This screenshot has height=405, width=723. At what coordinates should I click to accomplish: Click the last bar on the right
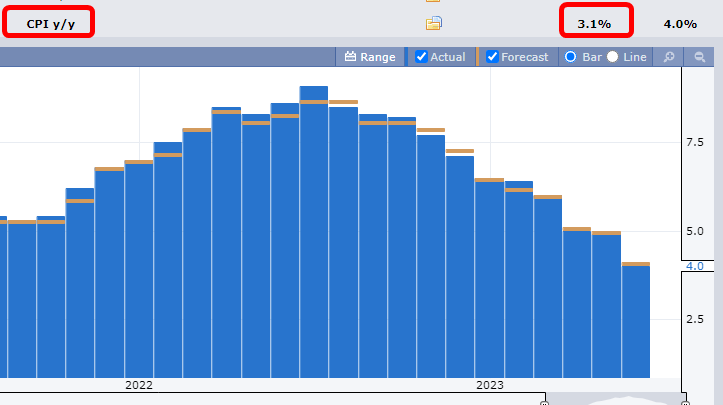[636, 320]
